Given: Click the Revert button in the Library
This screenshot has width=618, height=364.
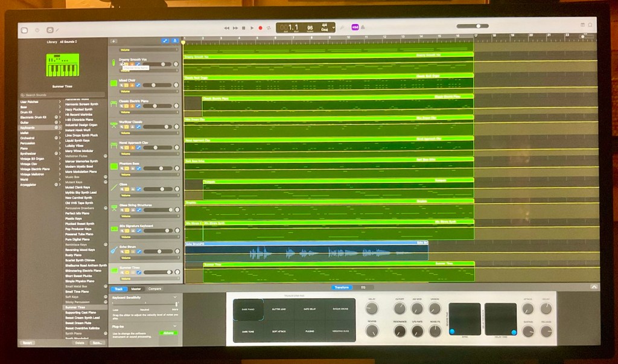Looking at the screenshot, I should pos(27,342).
